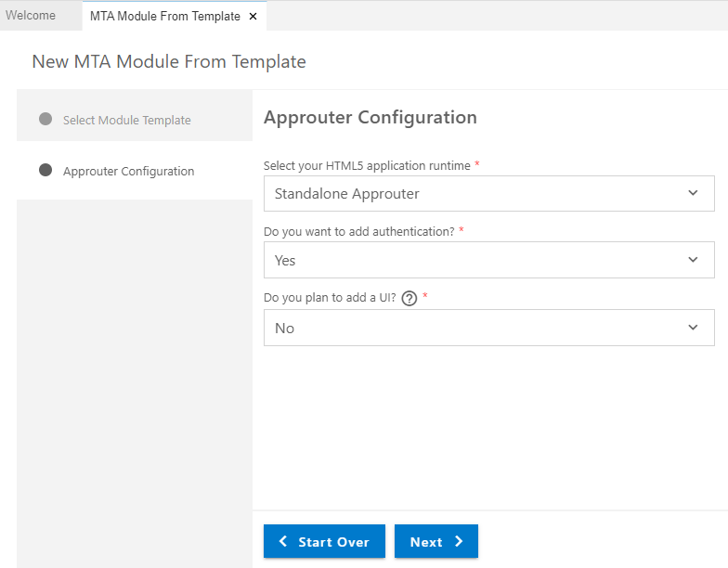This screenshot has height=568, width=728.
Task: Click the Approuter Configuration step bullet
Action: (x=45, y=170)
